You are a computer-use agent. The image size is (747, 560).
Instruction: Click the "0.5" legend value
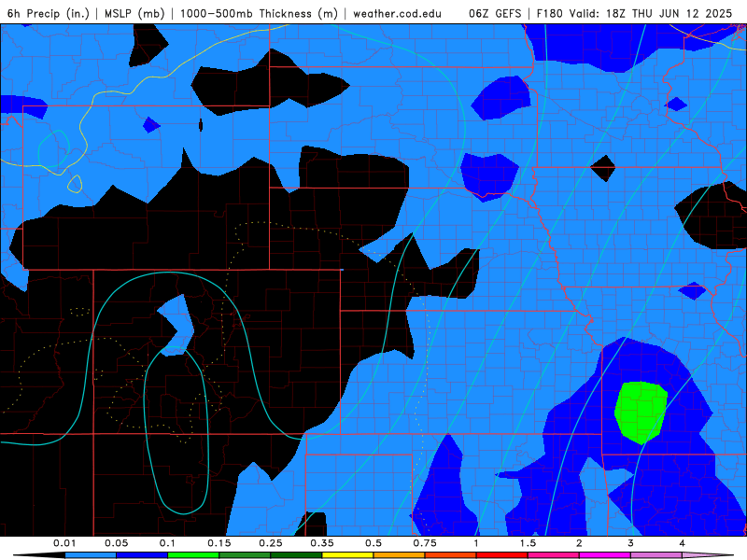373,543
